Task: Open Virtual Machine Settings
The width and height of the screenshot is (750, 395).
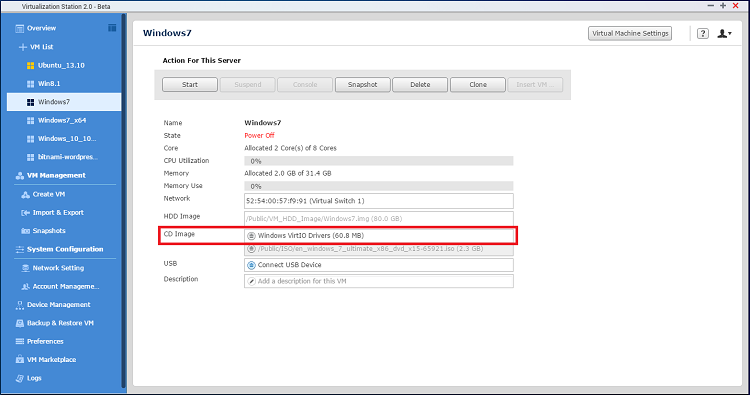Action: tap(630, 33)
